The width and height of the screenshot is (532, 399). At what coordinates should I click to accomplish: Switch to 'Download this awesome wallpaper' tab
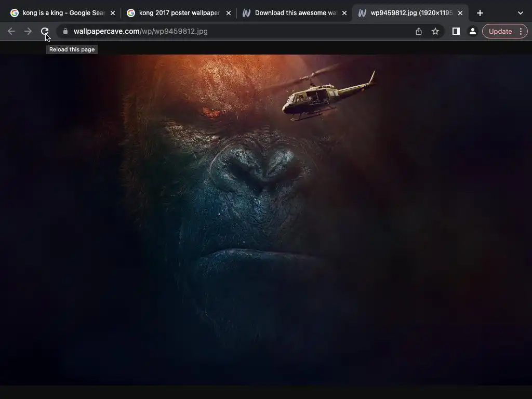tap(295, 13)
